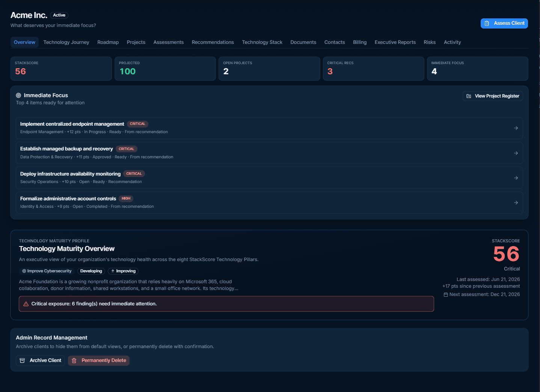Open Deploy infrastructure availability monitoring item
This screenshot has height=392, width=540.
coord(269,178)
